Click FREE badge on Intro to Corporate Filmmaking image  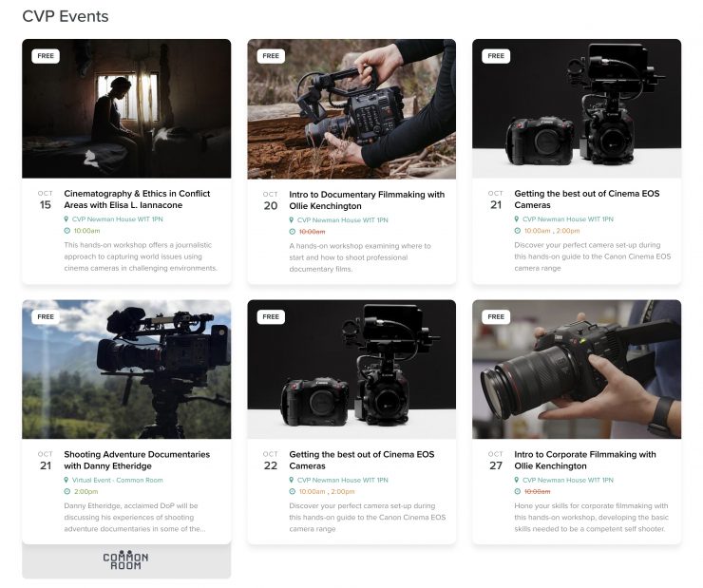tap(496, 317)
